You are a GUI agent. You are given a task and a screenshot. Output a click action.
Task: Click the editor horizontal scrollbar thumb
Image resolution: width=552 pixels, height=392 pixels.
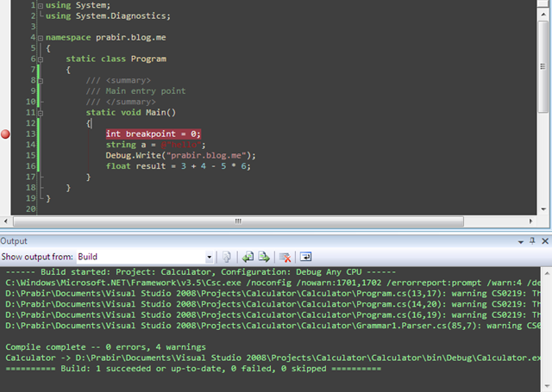click(238, 221)
